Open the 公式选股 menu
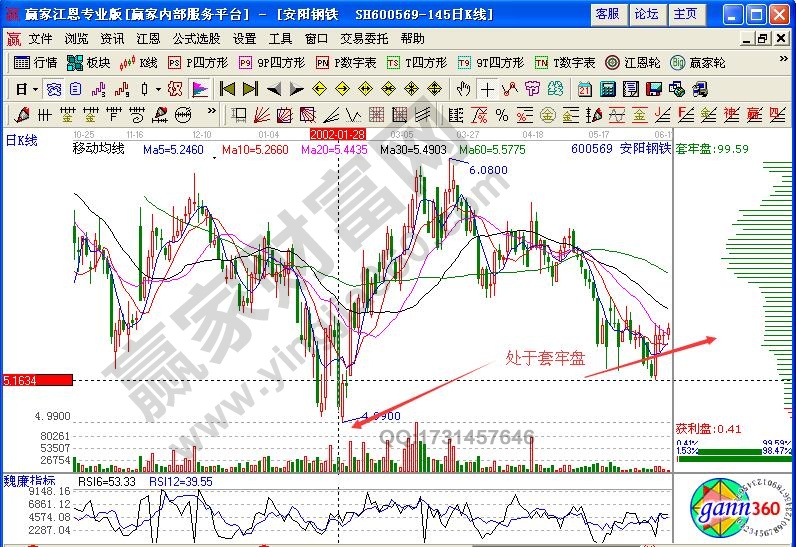Viewport: 796px width, 547px height. tap(196, 38)
